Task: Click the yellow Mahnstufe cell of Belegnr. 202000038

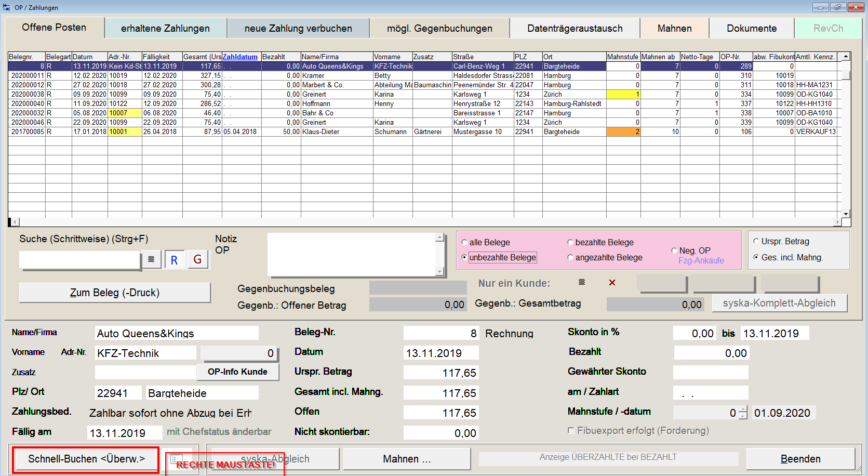Action: coord(623,94)
